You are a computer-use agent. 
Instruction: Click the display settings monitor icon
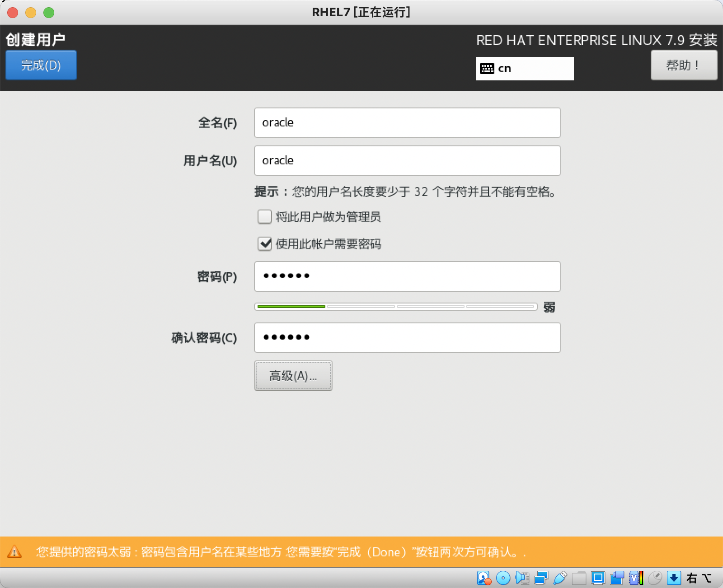click(x=598, y=578)
